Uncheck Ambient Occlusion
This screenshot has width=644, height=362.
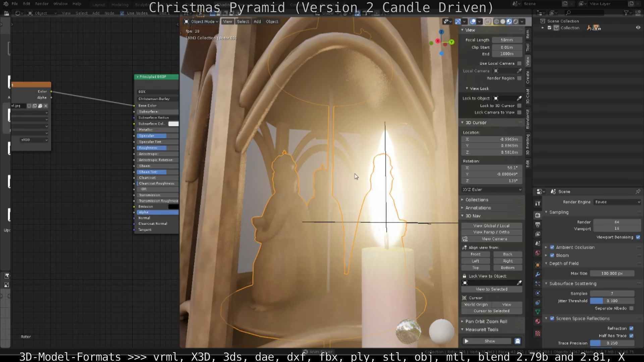pos(552,247)
